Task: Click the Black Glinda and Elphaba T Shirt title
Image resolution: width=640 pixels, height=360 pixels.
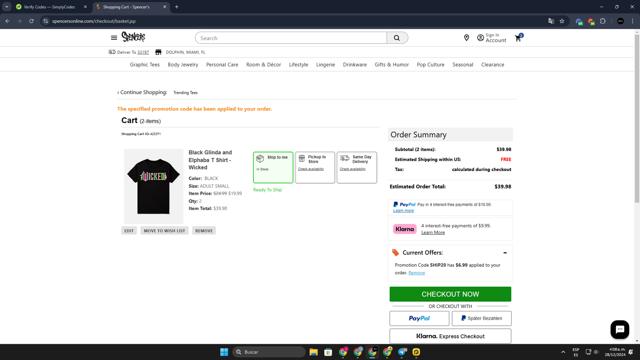Action: coord(210,160)
